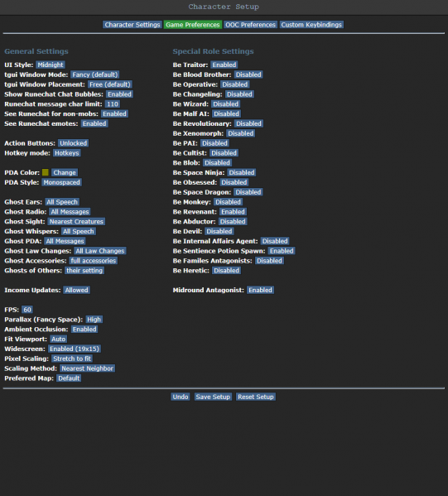448x496 pixels.
Task: Change Ghost Radio All Messages option
Action: click(70, 212)
